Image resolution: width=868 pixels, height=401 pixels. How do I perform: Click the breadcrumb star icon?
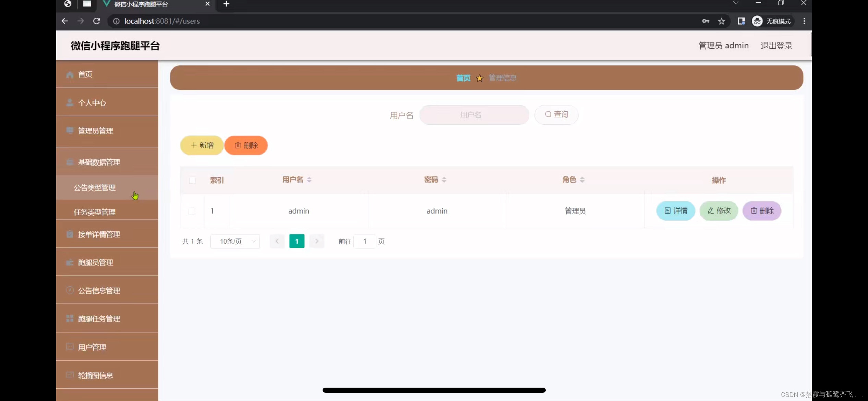click(480, 78)
